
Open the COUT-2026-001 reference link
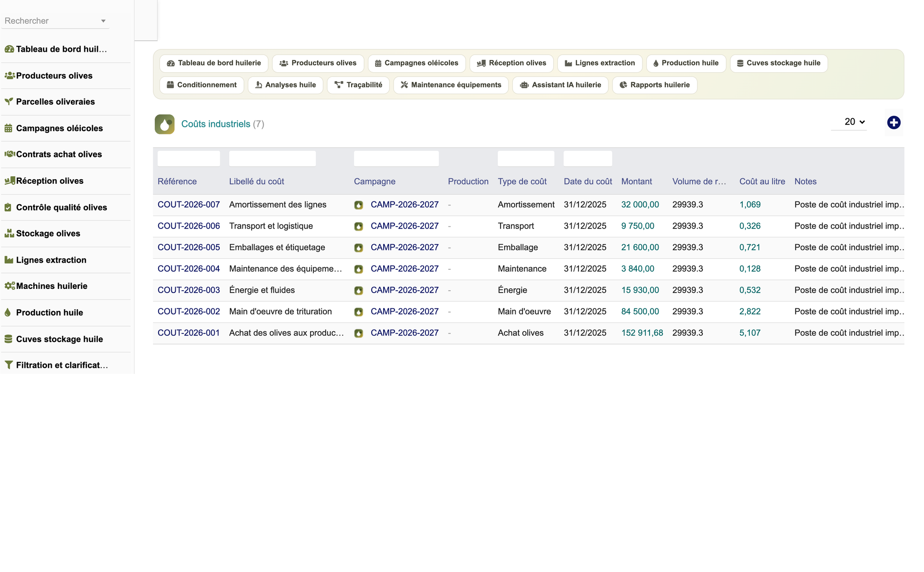pyautogui.click(x=189, y=333)
